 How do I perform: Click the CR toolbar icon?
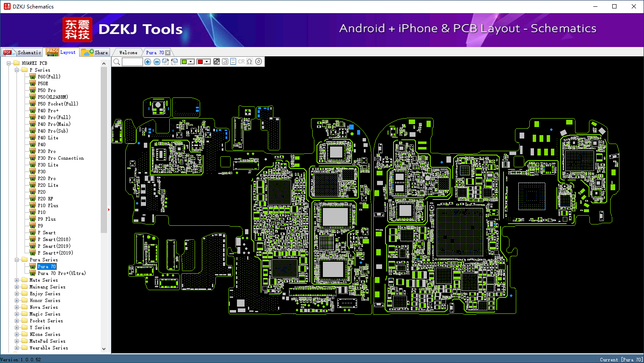pos(241,61)
